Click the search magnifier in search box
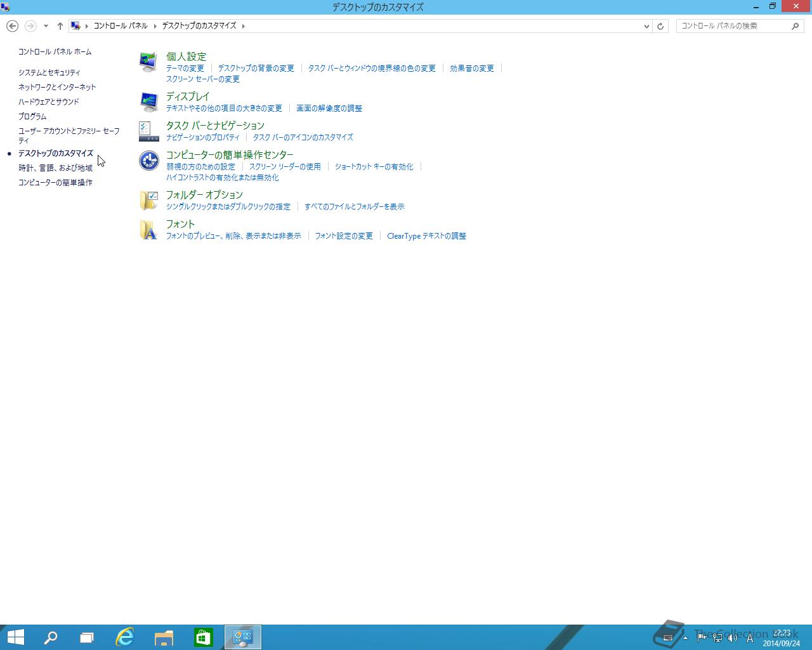 click(x=796, y=26)
